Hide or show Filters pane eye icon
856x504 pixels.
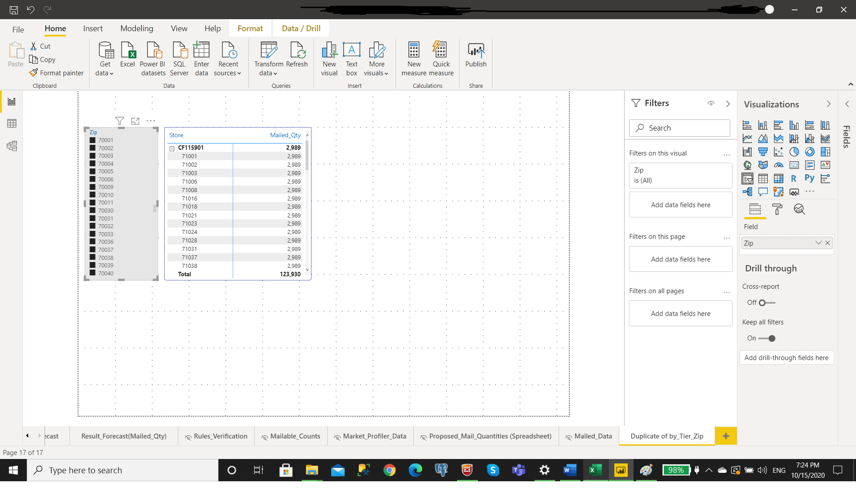point(711,103)
